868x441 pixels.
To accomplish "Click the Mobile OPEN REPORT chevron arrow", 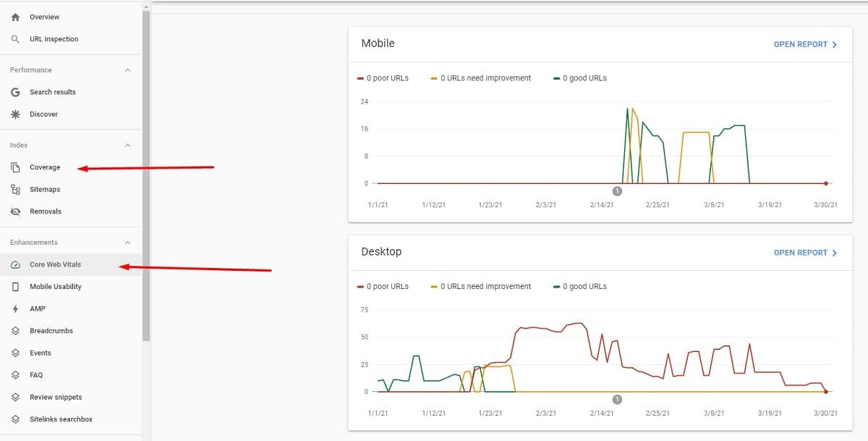I will [x=835, y=44].
